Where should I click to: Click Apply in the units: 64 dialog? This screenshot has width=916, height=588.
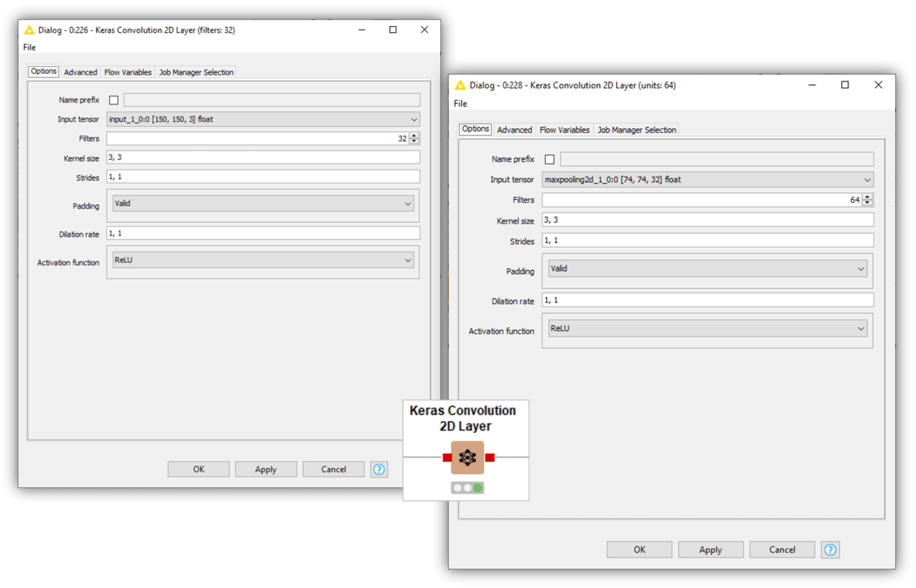point(710,550)
